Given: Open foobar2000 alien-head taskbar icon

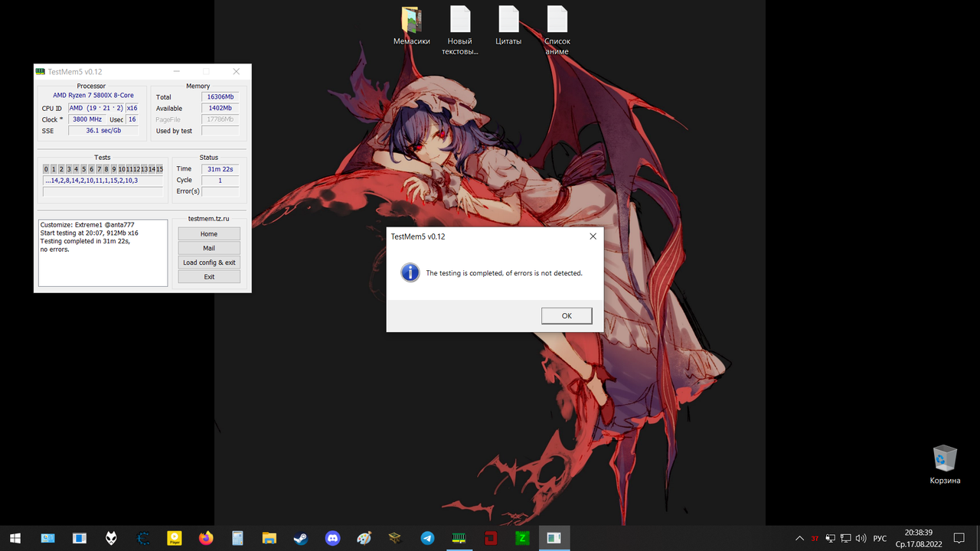Looking at the screenshot, I should (x=111, y=538).
